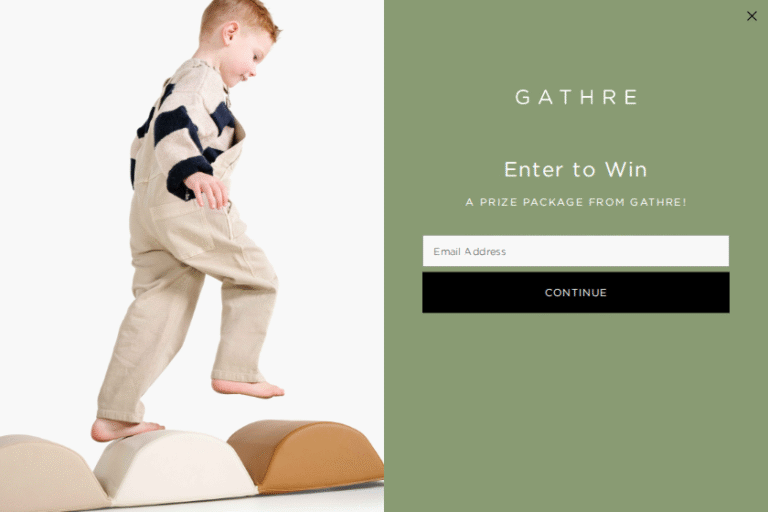Click the word Win in the heading
The height and width of the screenshot is (512, 768).
coord(626,170)
